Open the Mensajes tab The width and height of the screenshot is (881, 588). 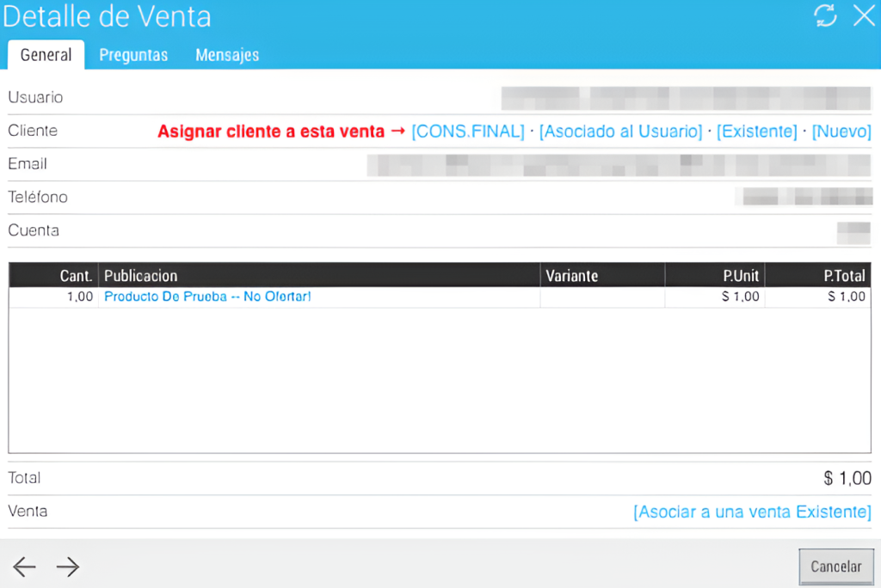point(227,55)
